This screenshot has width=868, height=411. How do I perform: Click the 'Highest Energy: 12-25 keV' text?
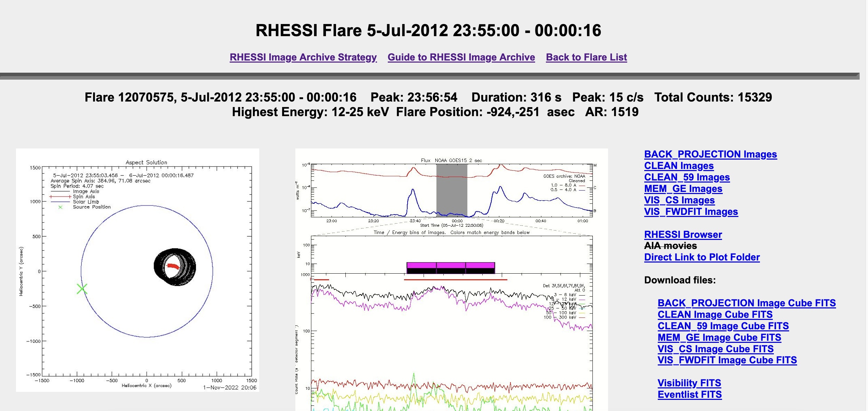[310, 112]
